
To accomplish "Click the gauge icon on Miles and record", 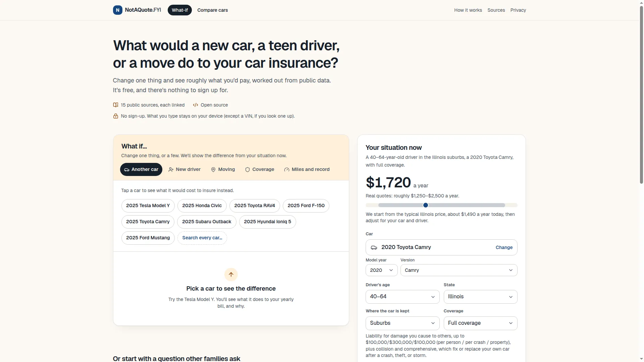I will pos(287,170).
